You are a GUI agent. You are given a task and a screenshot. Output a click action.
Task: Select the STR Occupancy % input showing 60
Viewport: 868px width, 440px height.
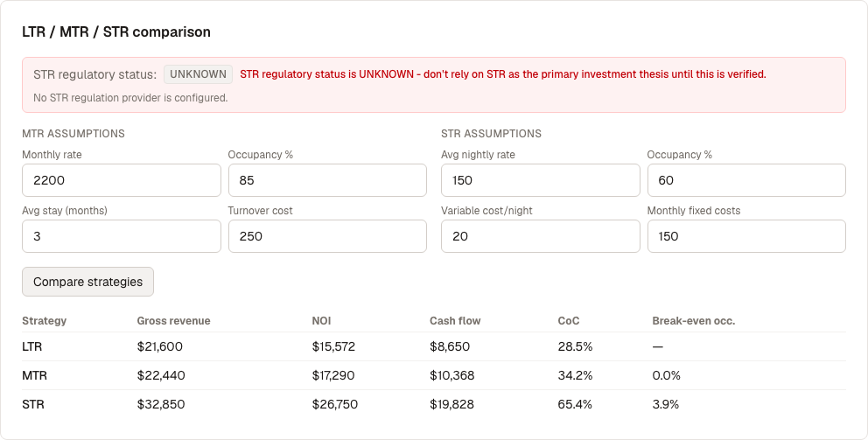tap(746, 180)
